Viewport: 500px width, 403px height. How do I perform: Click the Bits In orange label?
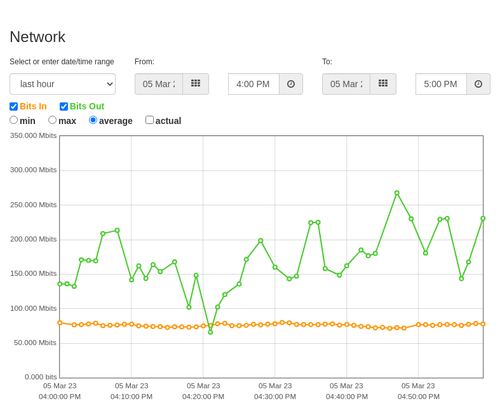(33, 106)
